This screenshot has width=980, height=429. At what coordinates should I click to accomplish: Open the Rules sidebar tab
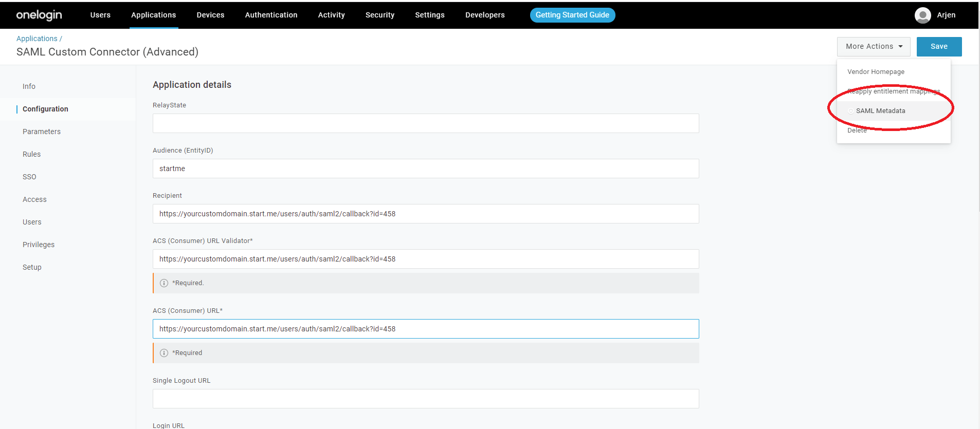pyautogui.click(x=31, y=154)
